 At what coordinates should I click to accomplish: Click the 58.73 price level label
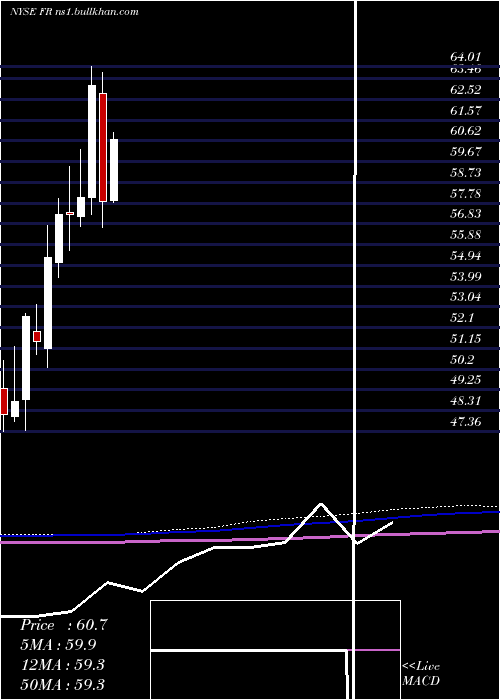466,173
